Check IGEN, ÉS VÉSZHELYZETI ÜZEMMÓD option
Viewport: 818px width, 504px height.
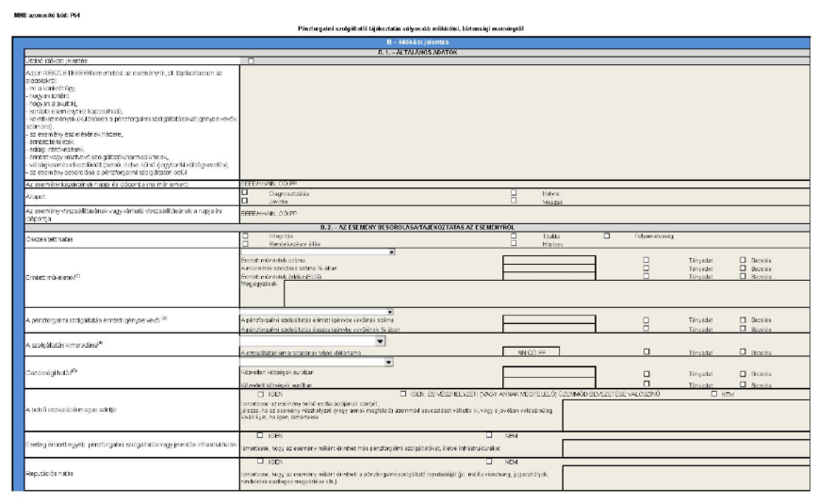pyautogui.click(x=403, y=394)
